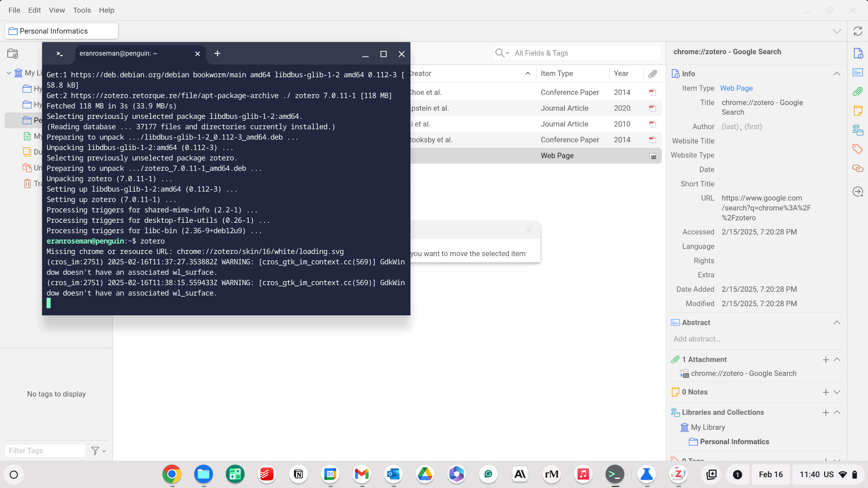Image resolution: width=868 pixels, height=488 pixels.
Task: Open the Edit menu
Action: click(x=34, y=10)
